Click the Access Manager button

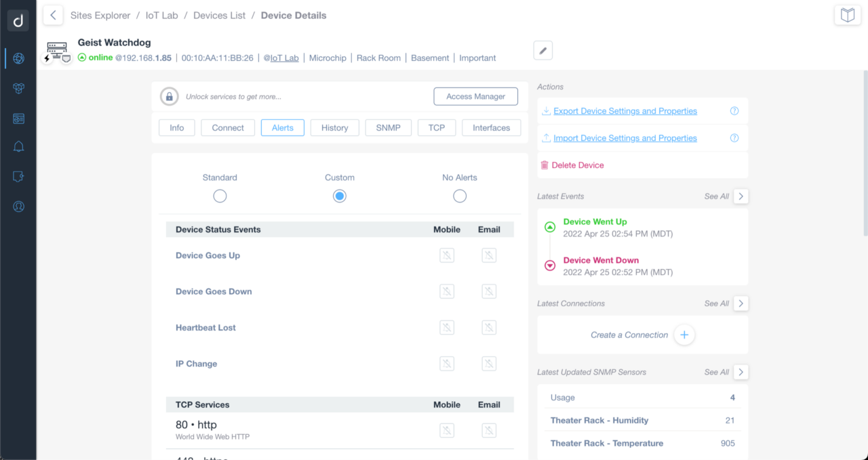(x=475, y=96)
